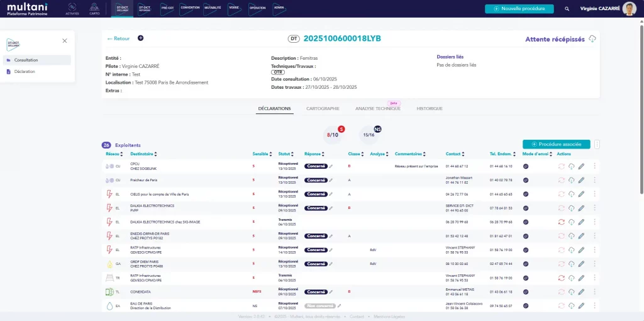644x321 pixels.
Task: Click the cloud download icon beside Attente récépissés
Action: 592,39
